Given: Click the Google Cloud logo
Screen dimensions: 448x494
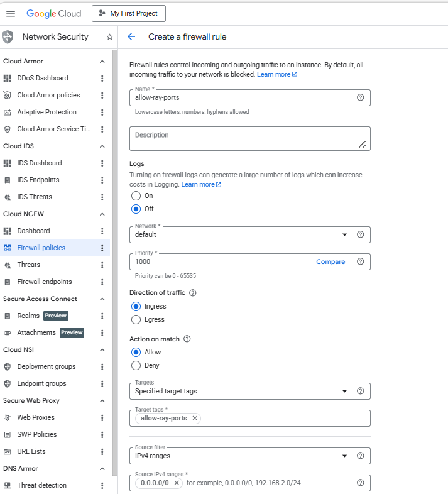Looking at the screenshot, I should pyautogui.click(x=54, y=14).
